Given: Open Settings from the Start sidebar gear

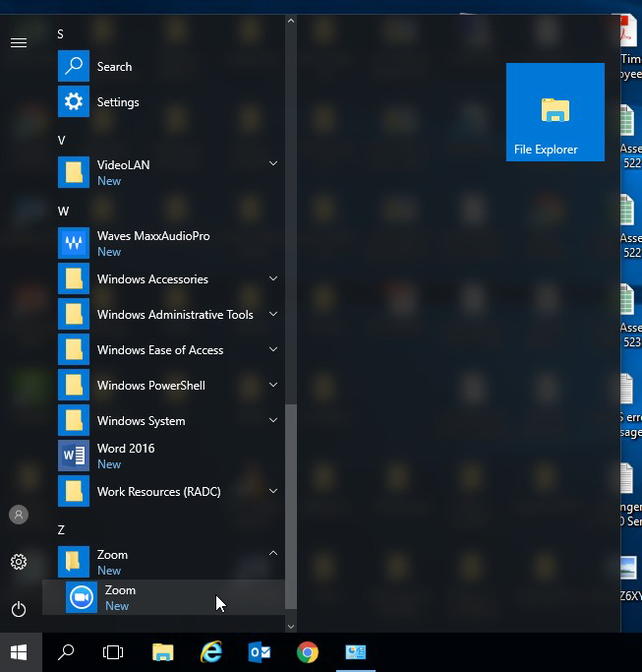Looking at the screenshot, I should coord(19,562).
